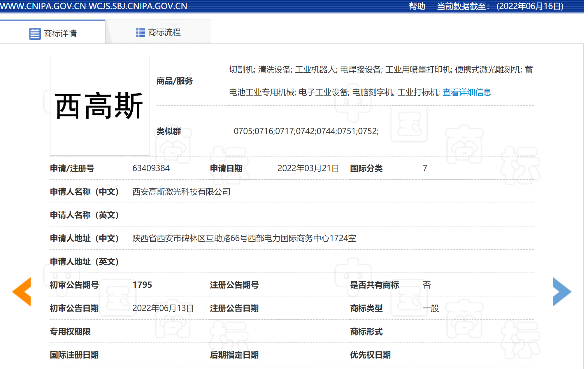
Task: Click the 申请人名称（中文） label
Action: (x=84, y=191)
